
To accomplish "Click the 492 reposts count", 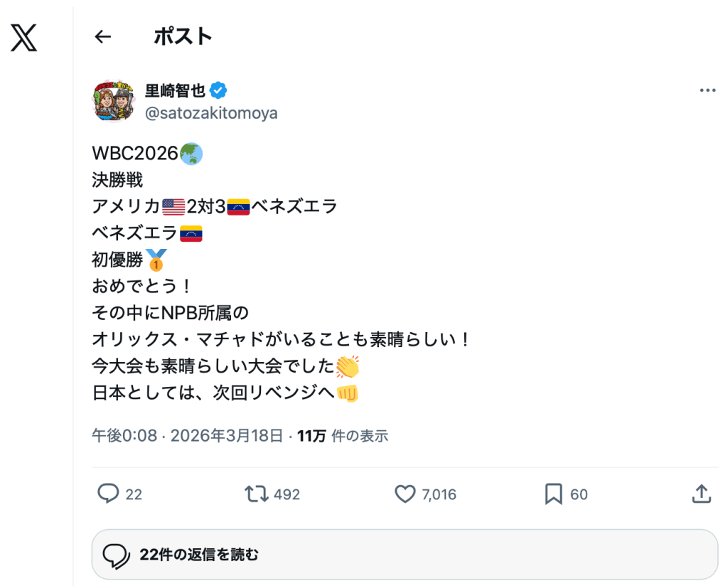I will click(287, 494).
